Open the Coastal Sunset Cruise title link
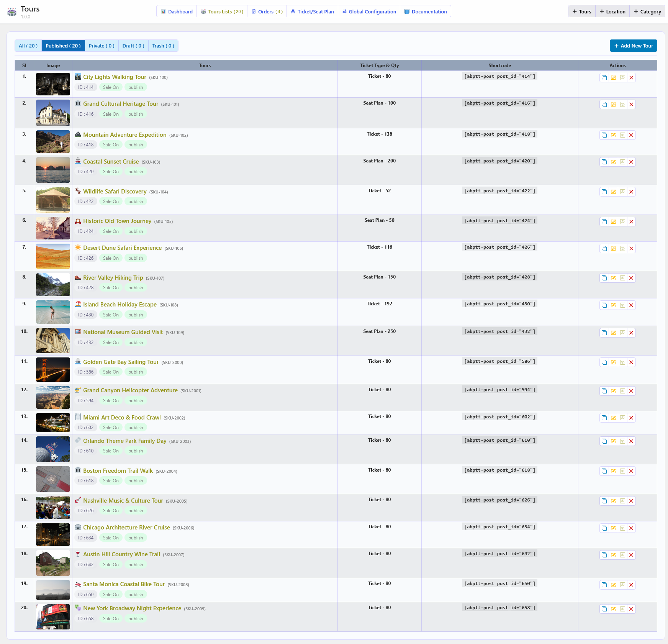The image size is (668, 644). (x=111, y=162)
